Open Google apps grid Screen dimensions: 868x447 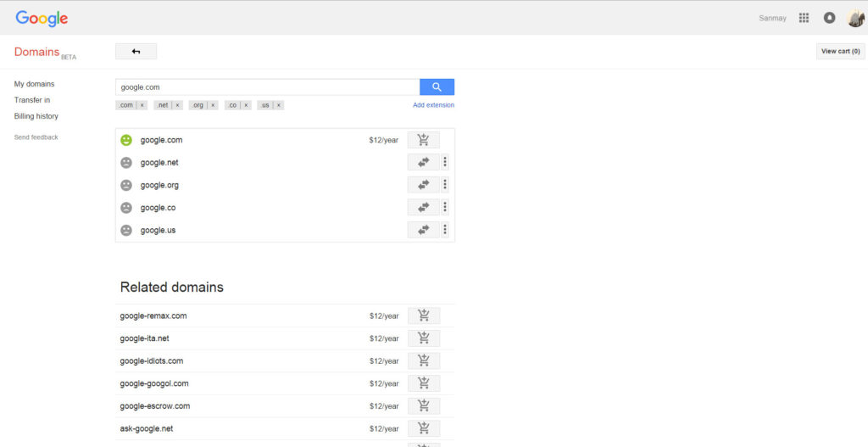[x=804, y=18]
